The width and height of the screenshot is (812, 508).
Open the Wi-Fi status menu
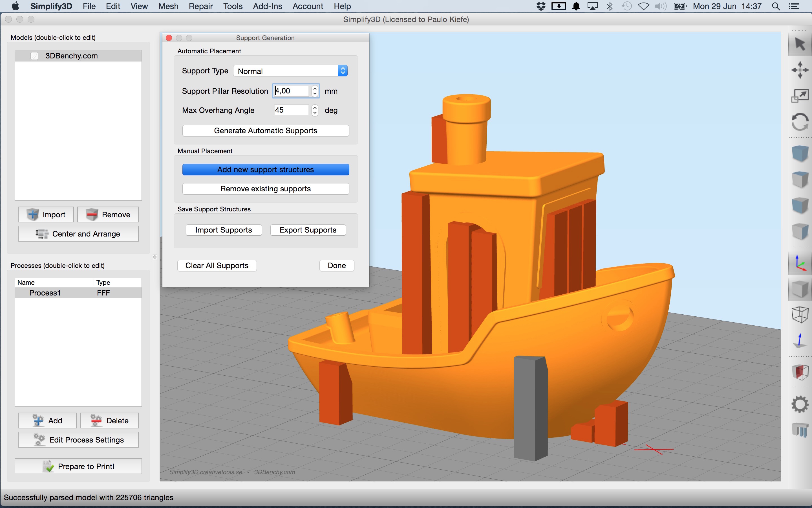(643, 6)
